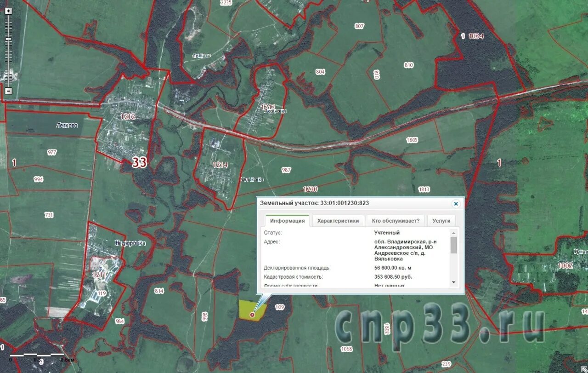Click the parcel label 1213
The width and height of the screenshot is (588, 373).
click(267, 107)
